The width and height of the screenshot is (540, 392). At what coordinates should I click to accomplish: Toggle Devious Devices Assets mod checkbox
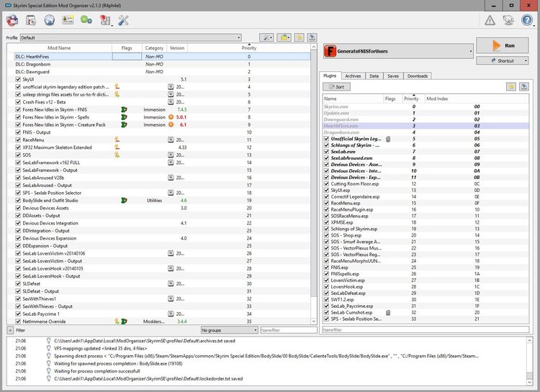(x=18, y=208)
